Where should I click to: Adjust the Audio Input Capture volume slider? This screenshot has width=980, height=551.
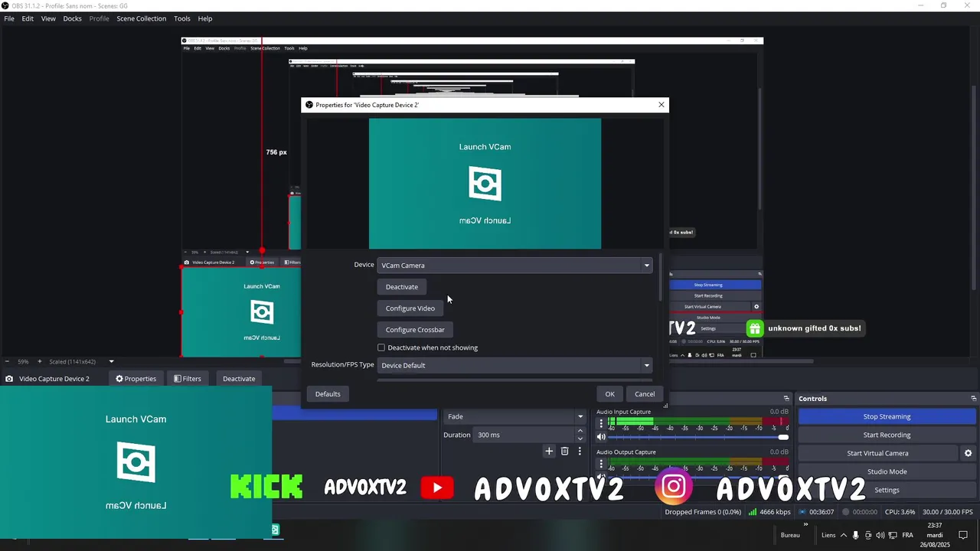point(698,437)
